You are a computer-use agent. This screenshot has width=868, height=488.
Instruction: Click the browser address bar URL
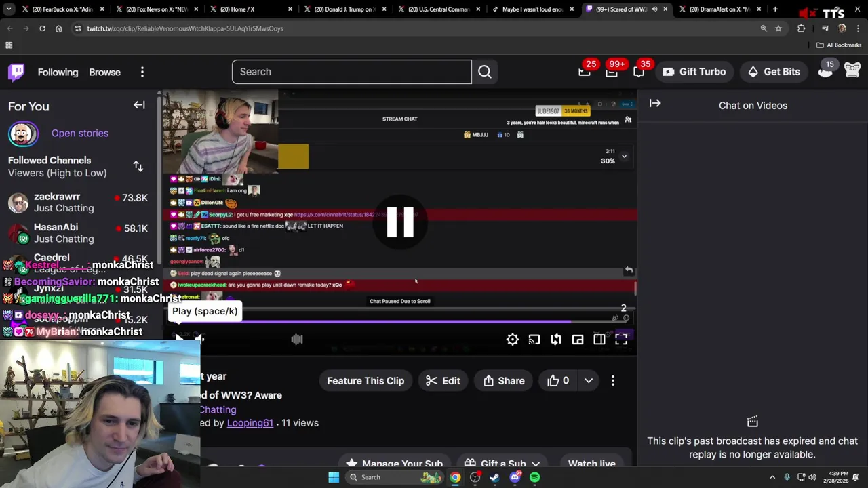coord(185,28)
